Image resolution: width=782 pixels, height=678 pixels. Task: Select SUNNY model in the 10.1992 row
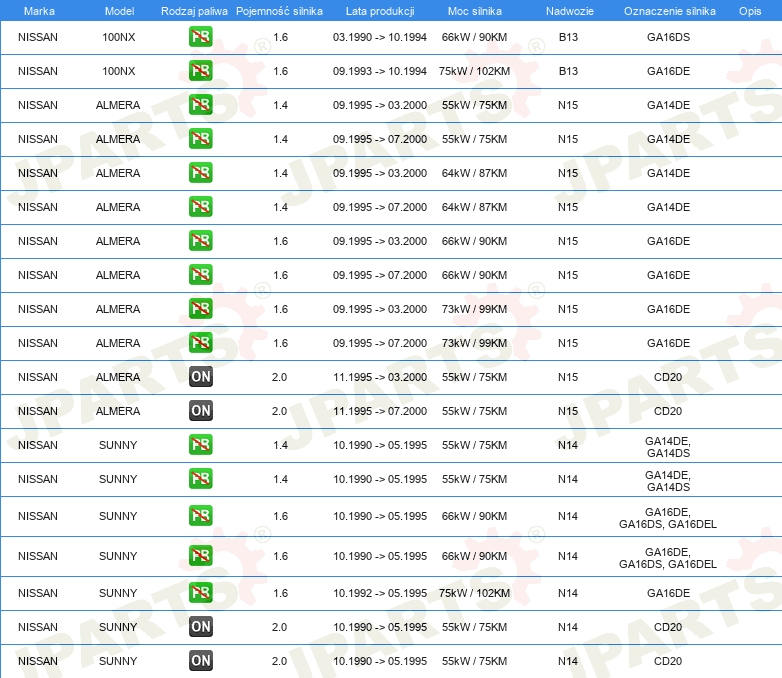tap(118, 593)
